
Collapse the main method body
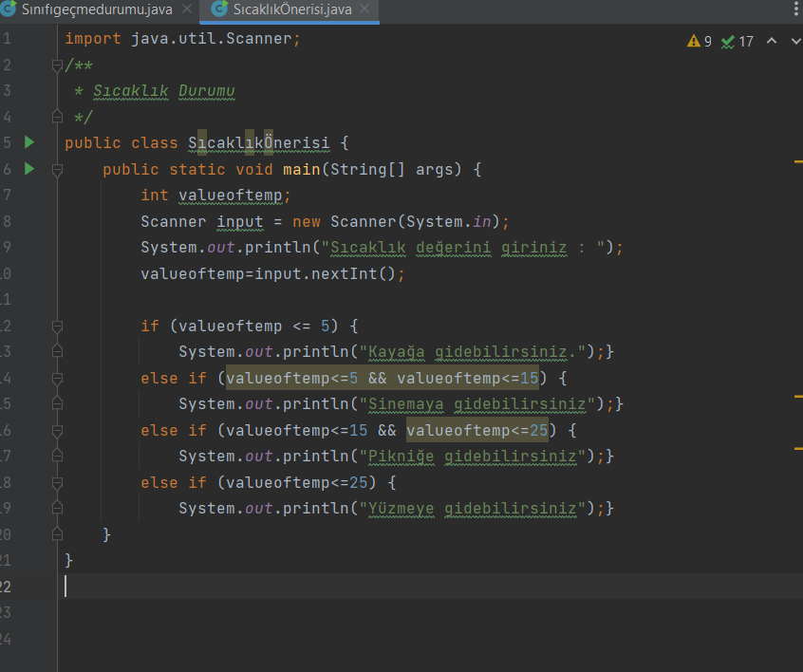point(57,169)
